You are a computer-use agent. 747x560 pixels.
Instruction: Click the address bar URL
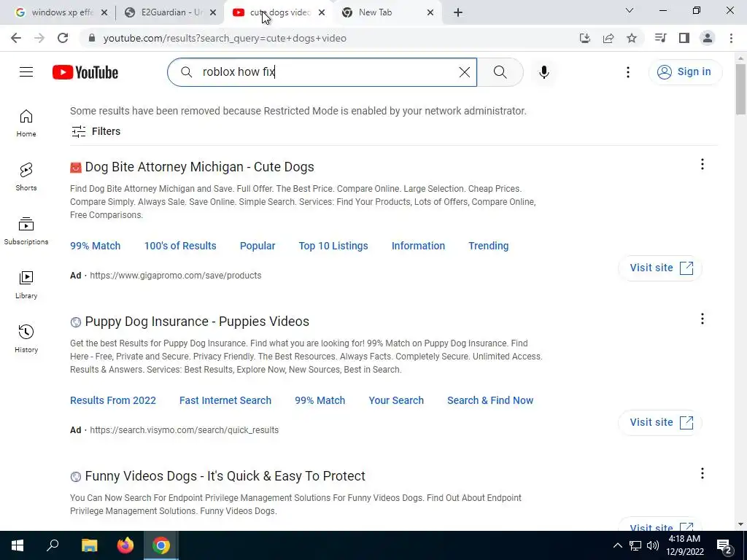click(x=225, y=38)
